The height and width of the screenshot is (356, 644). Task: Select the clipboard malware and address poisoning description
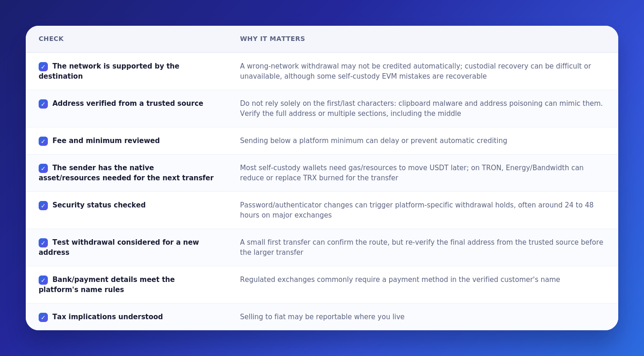(421, 109)
